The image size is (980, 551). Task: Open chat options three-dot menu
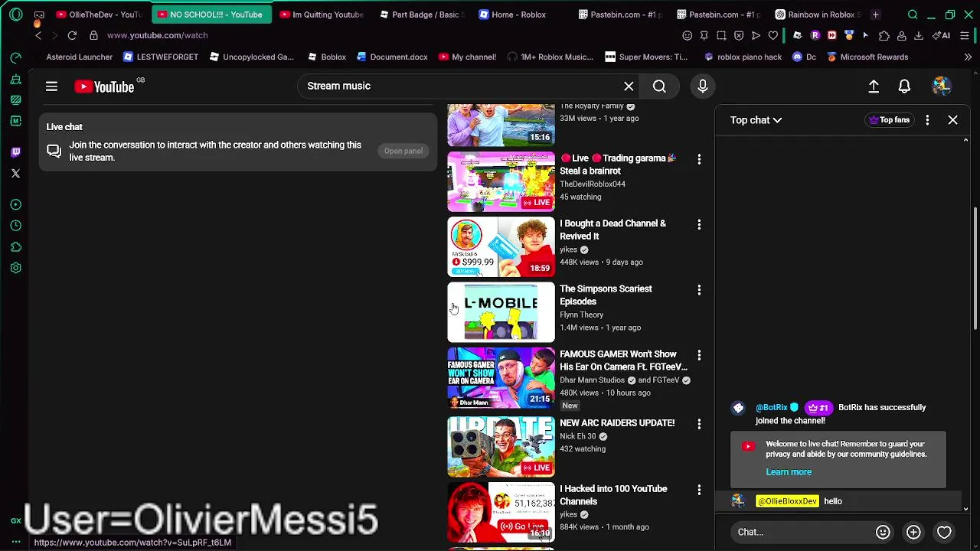(x=927, y=120)
